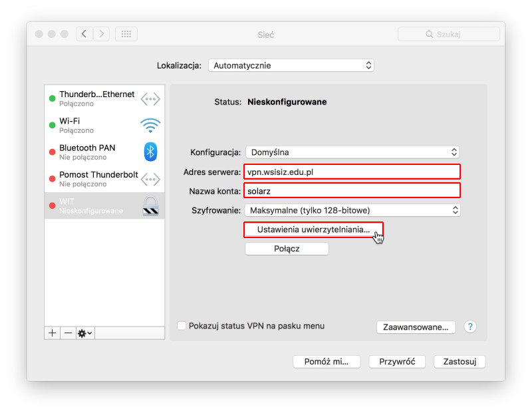Click the Zastosuj button
Screen dimensions: 532x413
[x=460, y=362]
